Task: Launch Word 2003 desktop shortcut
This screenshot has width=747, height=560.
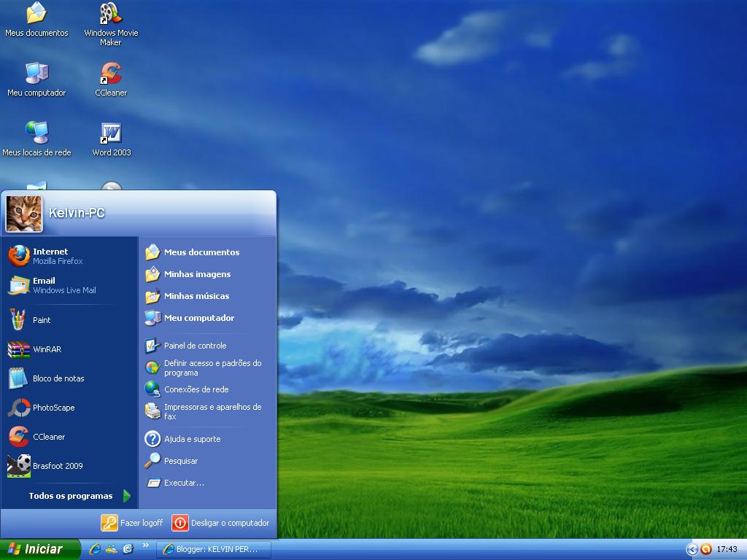Action: coord(111,139)
